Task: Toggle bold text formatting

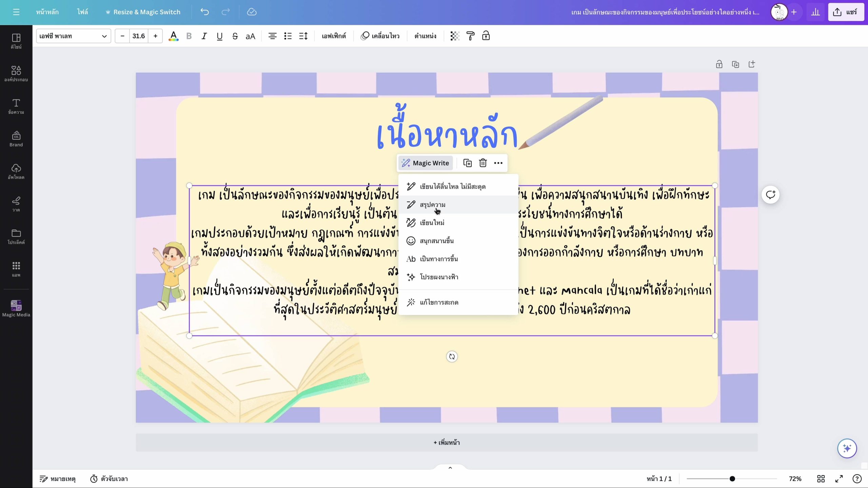Action: click(189, 36)
